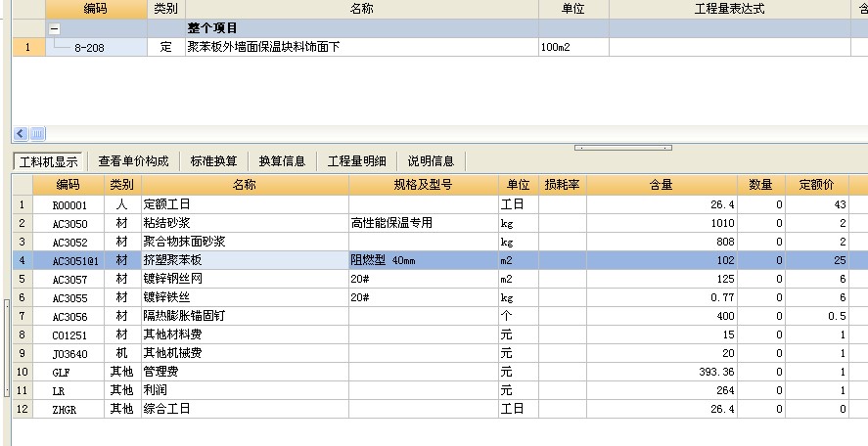868x446 pixels.
Task: Click the 隔热膨胀锚固钉 name cell
Action: click(x=245, y=316)
